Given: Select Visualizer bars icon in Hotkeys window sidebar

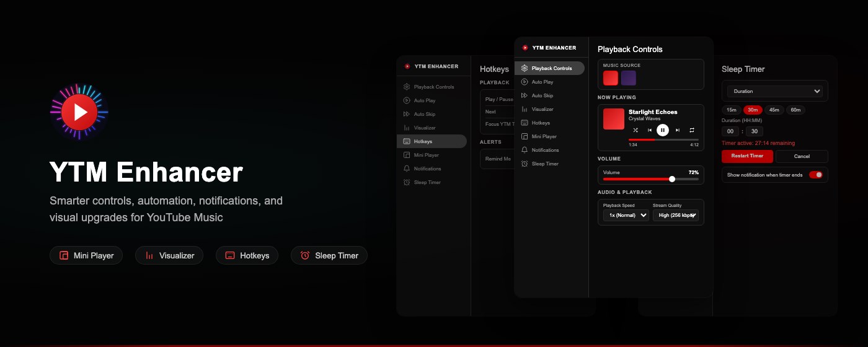Looking at the screenshot, I should 407,128.
